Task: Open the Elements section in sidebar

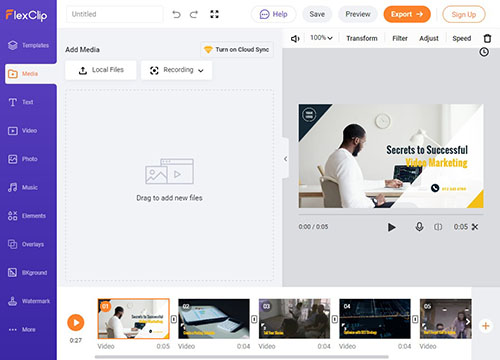Action: (x=27, y=216)
